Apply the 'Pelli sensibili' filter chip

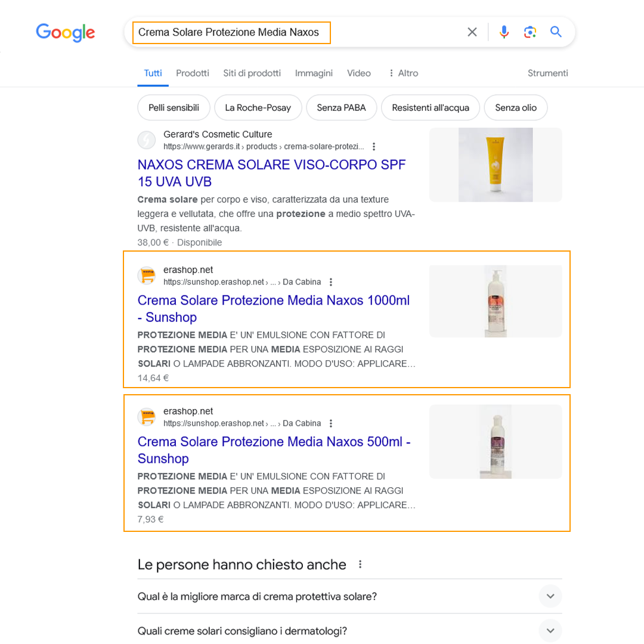[174, 108]
